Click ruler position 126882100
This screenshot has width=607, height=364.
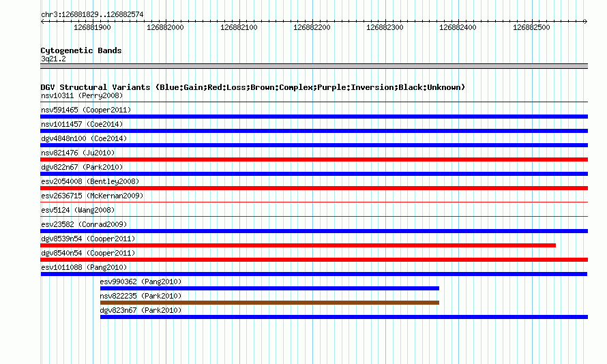coord(239,27)
